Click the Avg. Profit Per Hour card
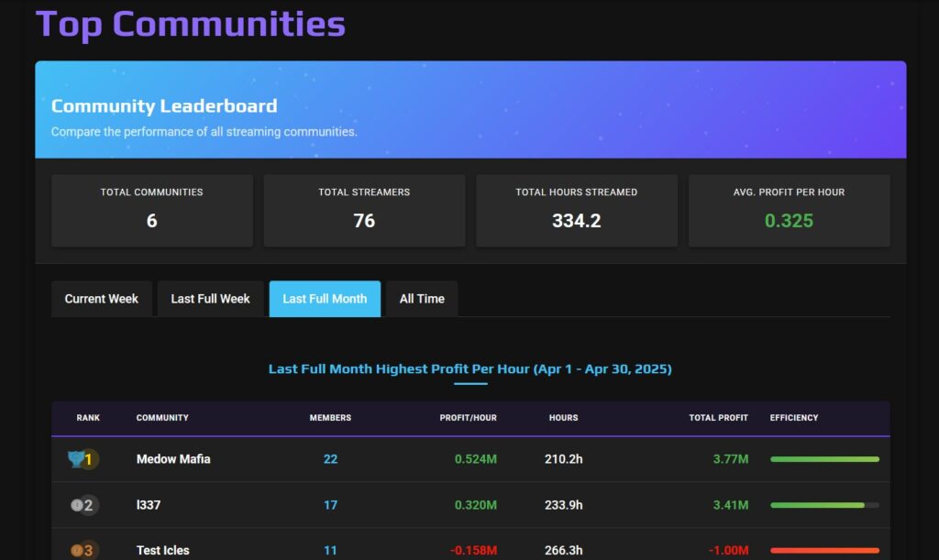The image size is (939, 560). (x=789, y=211)
